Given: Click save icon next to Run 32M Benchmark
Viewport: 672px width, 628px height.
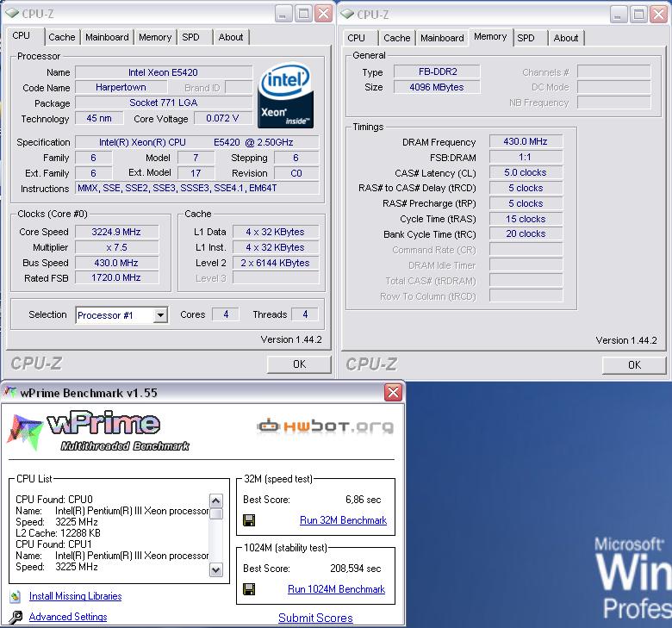Looking at the screenshot, I should (249, 520).
